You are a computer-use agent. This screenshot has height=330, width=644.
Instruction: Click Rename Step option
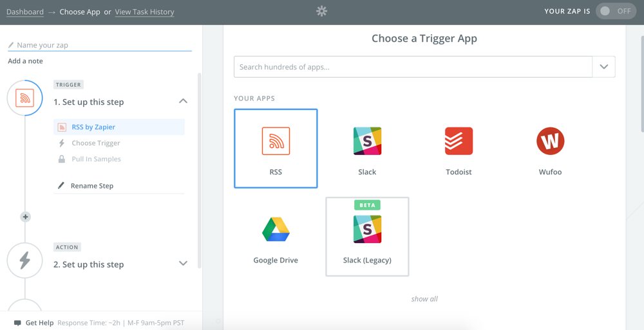click(x=92, y=185)
